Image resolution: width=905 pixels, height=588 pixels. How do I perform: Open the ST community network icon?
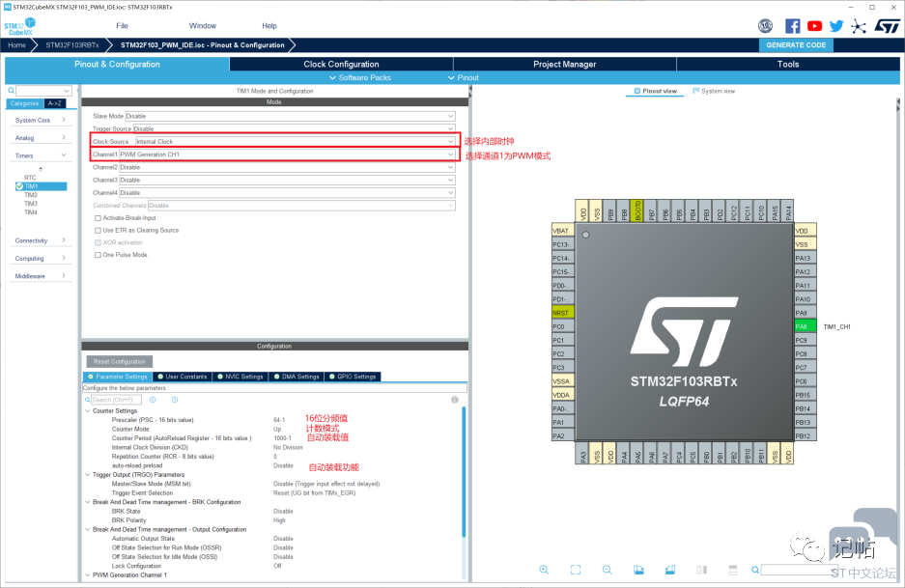859,26
